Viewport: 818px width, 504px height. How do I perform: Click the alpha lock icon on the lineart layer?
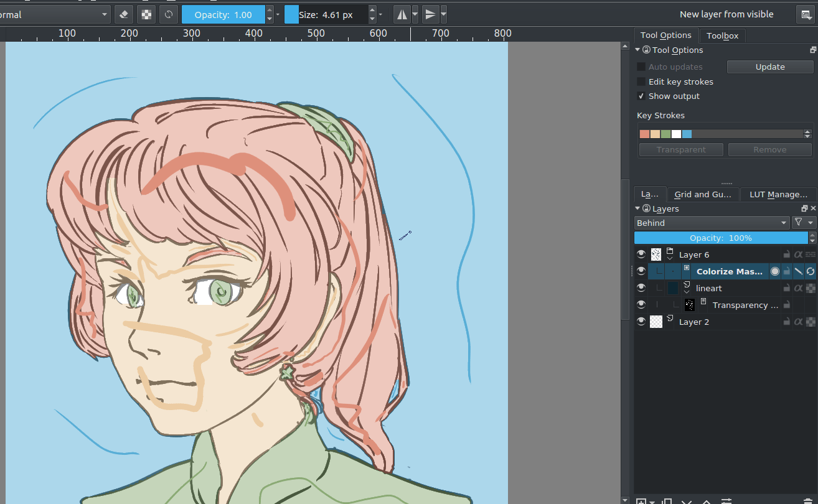point(798,287)
